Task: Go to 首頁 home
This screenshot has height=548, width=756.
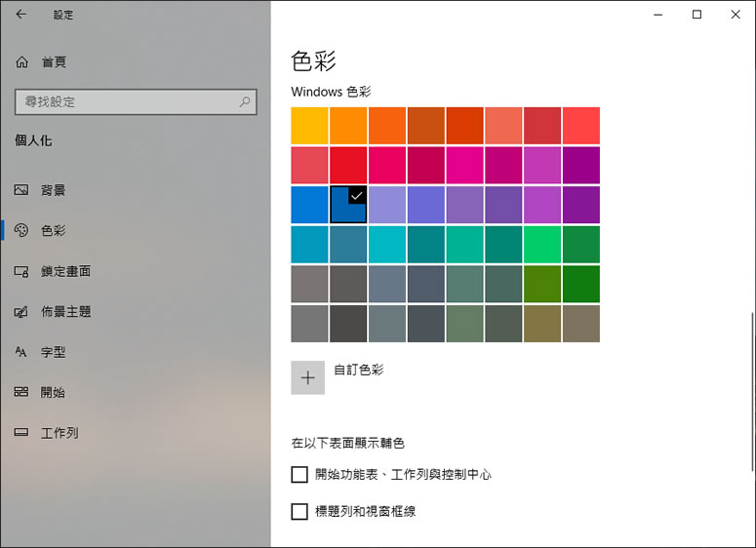Action: coord(135,62)
